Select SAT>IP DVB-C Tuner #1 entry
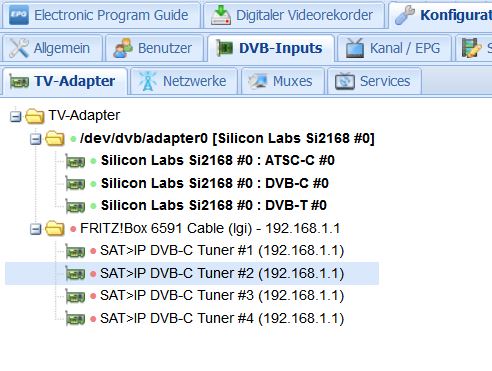The width and height of the screenshot is (492, 371). [222, 250]
